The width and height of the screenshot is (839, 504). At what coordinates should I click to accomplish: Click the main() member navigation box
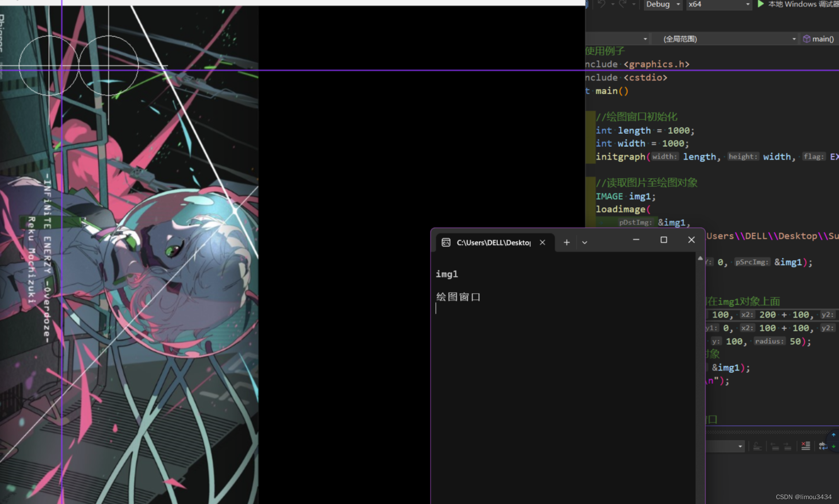(820, 39)
